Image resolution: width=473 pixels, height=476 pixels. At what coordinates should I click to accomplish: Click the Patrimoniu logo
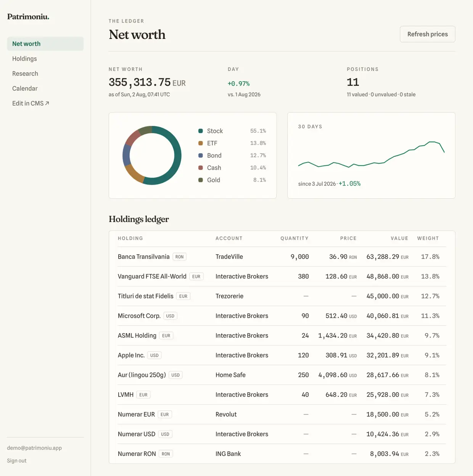coord(28,17)
